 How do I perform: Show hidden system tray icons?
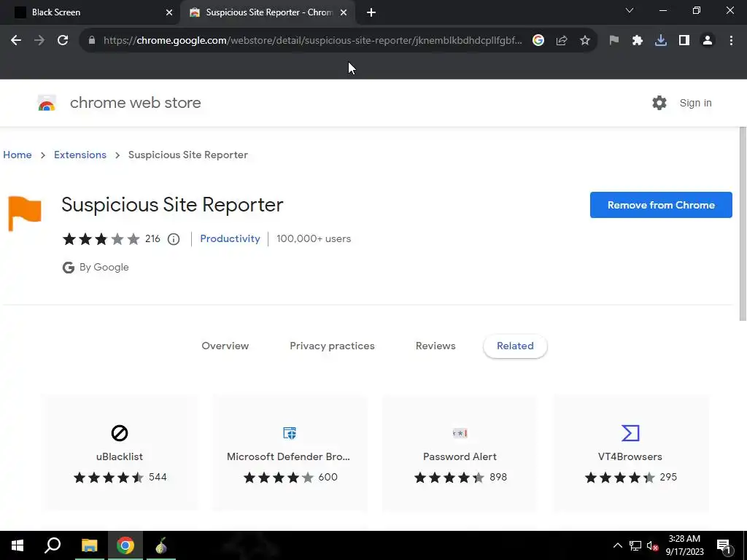click(617, 545)
